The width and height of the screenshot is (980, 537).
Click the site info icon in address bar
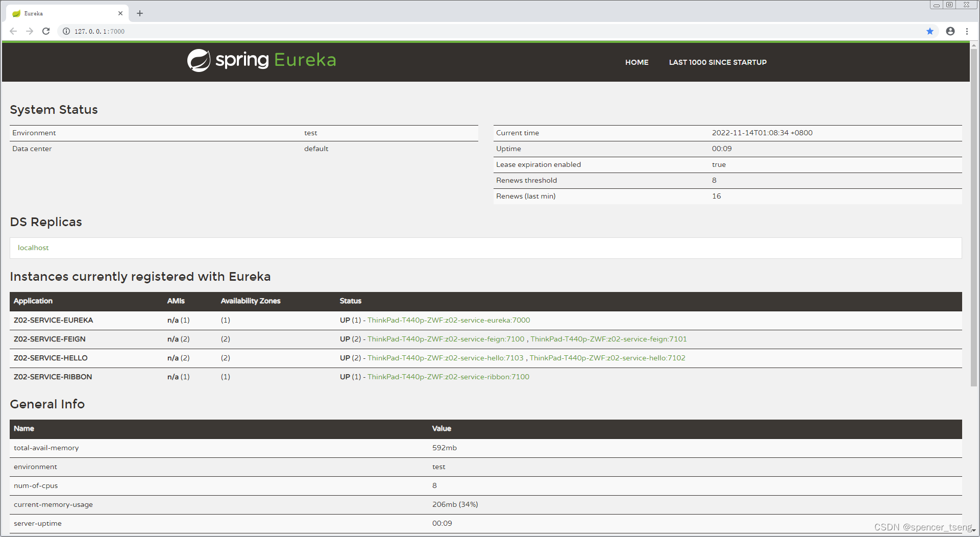point(66,31)
